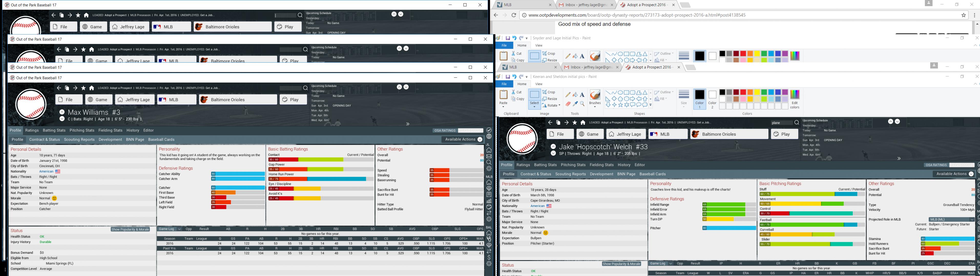Click the home icon in Max Williams window toolbar

click(92, 88)
